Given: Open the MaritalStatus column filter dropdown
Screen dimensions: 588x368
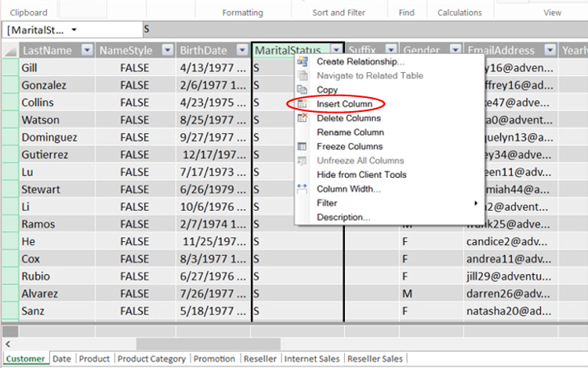Looking at the screenshot, I should [336, 49].
